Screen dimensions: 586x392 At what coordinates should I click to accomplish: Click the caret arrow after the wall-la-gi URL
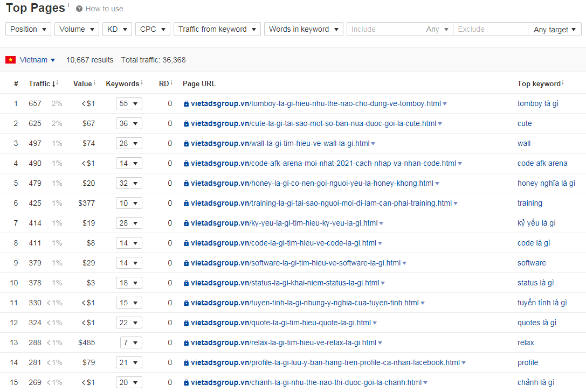point(373,144)
